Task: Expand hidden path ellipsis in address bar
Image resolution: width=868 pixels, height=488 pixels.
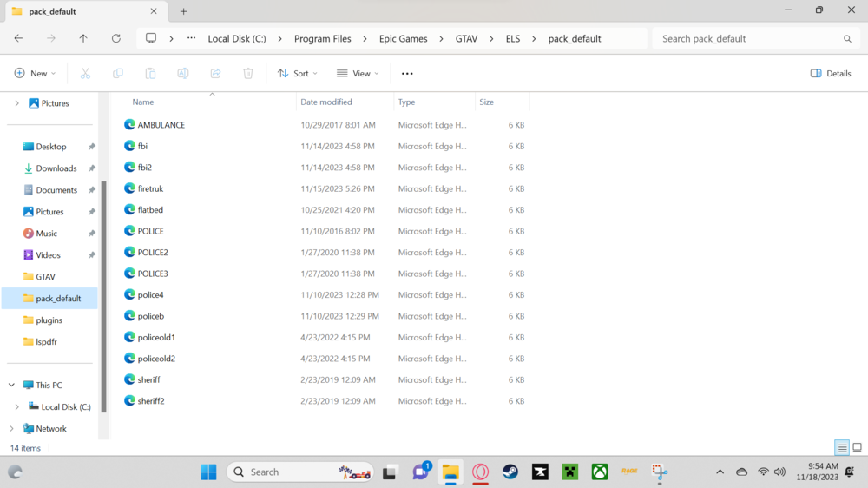Action: [191, 38]
